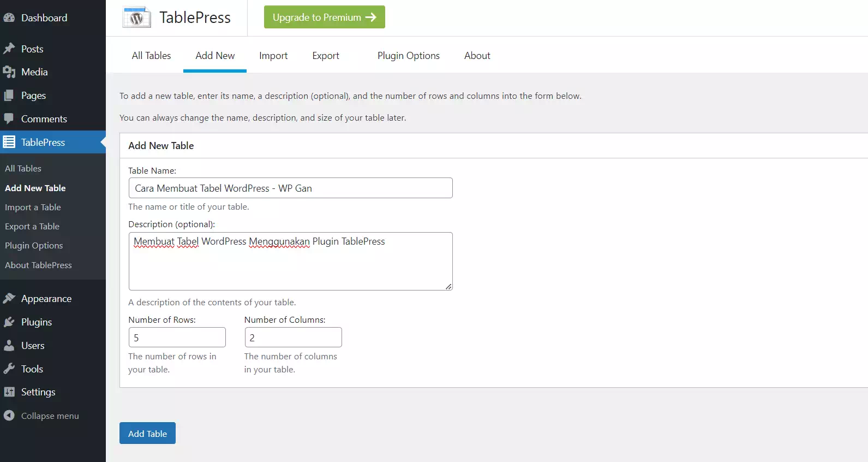Click the Number of Rows label

pyautogui.click(x=162, y=319)
